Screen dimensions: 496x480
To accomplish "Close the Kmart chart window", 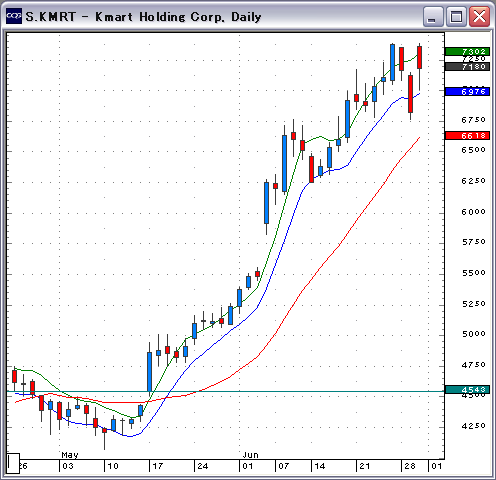I will click(479, 16).
